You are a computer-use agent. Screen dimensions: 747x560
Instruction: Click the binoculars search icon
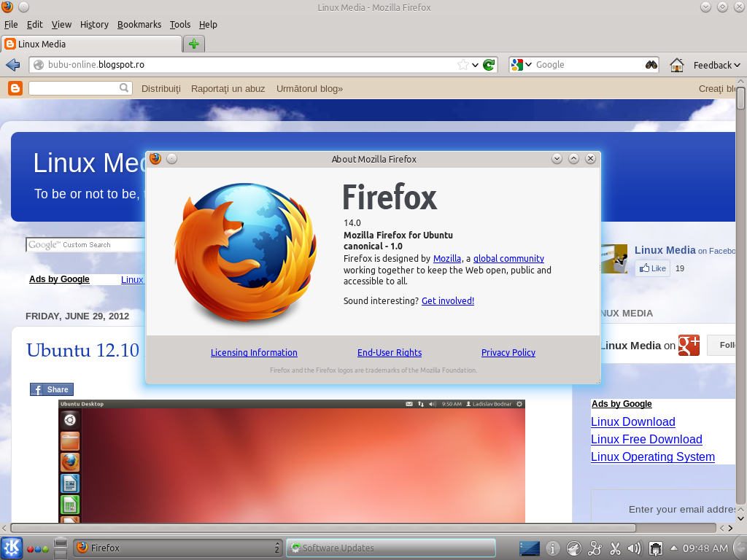click(x=651, y=65)
